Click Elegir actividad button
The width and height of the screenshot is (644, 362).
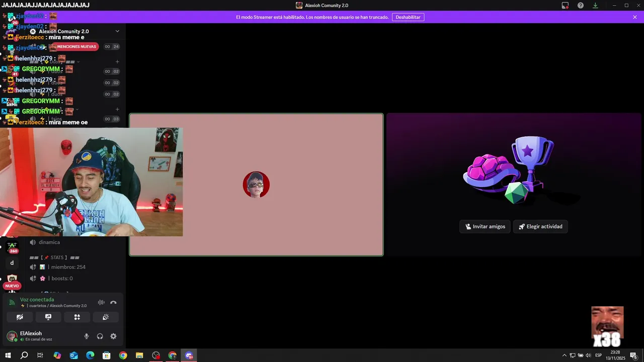[540, 226]
